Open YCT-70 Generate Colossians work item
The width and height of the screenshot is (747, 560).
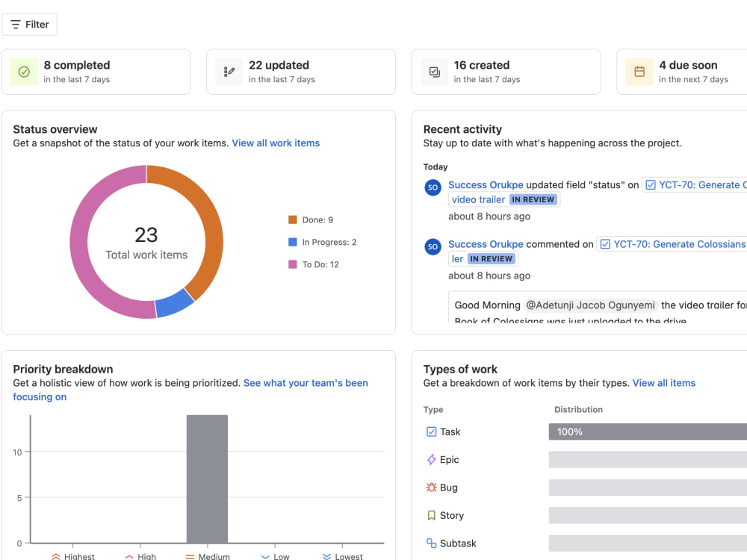[672, 244]
